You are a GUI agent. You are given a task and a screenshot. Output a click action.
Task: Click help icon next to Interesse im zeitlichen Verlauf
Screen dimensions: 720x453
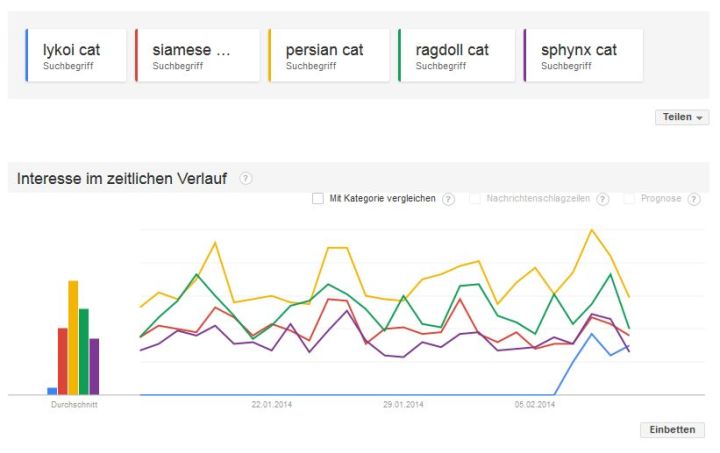pyautogui.click(x=246, y=179)
